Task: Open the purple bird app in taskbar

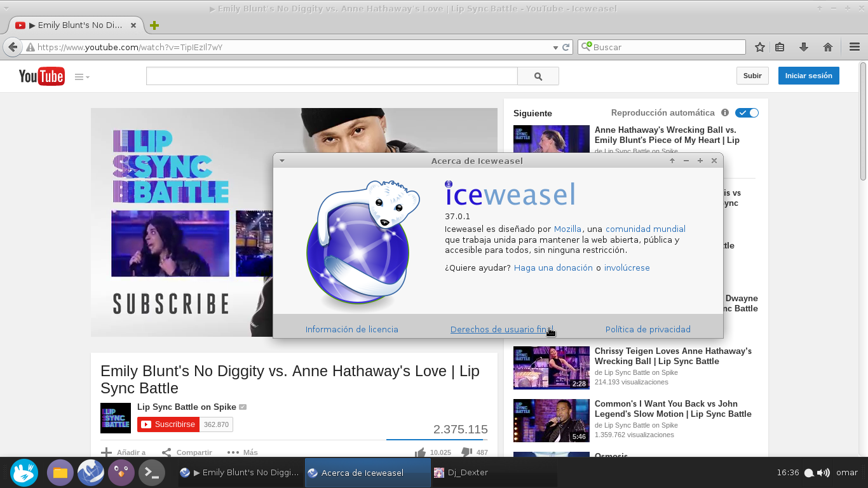Action: [x=121, y=473]
